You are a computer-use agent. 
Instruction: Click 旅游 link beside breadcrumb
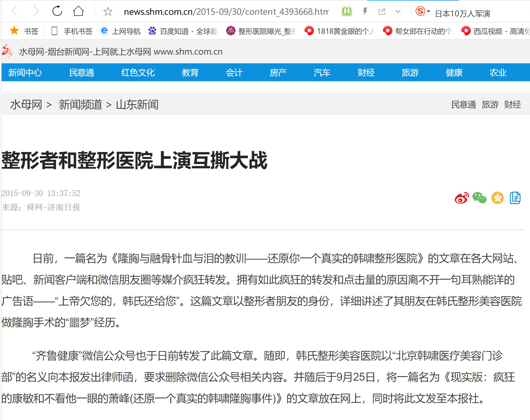pos(490,105)
